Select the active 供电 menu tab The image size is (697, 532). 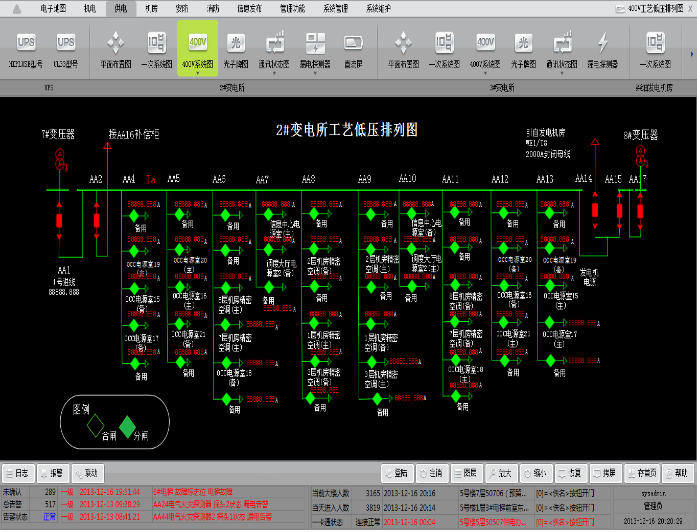click(120, 8)
